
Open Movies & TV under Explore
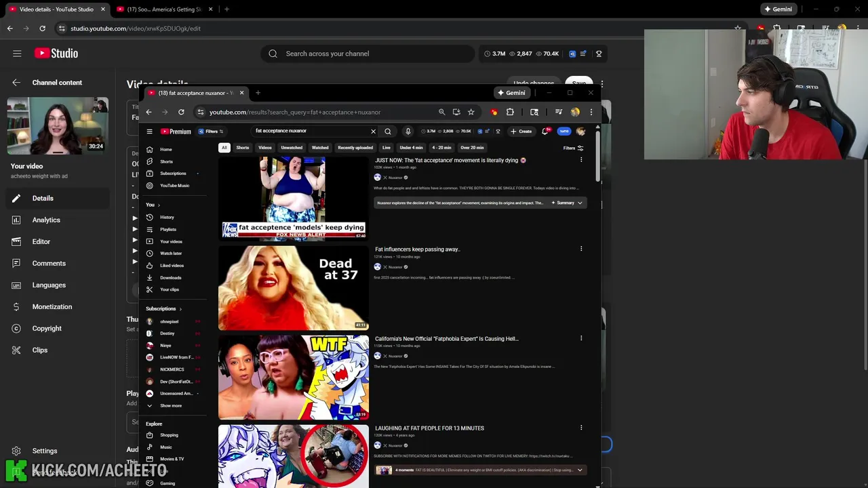tap(172, 459)
